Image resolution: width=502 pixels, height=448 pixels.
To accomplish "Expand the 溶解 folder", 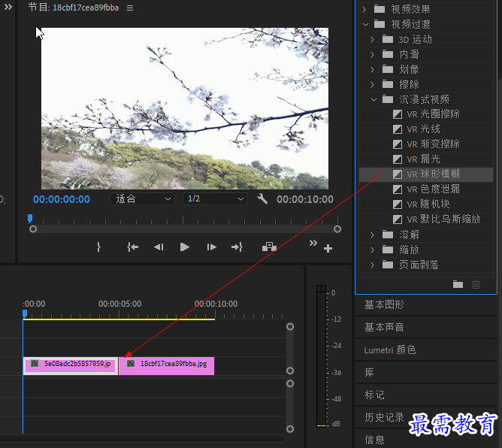I will (372, 235).
